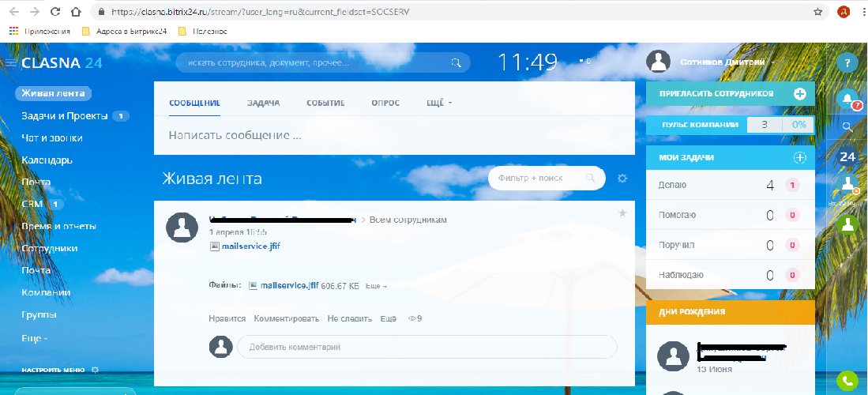The height and width of the screenshot is (395, 868).
Task: Click the plus icon on Пригласить сотрудников
Action: [799, 94]
